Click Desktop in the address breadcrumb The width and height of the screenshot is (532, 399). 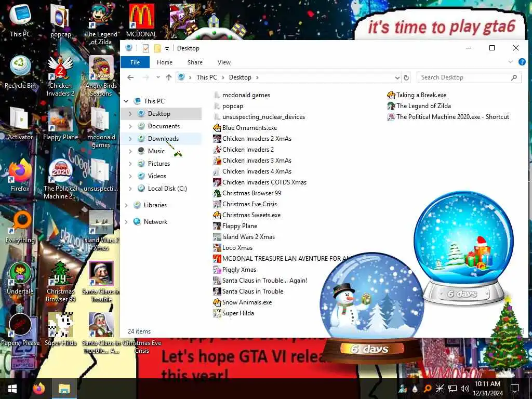[240, 77]
